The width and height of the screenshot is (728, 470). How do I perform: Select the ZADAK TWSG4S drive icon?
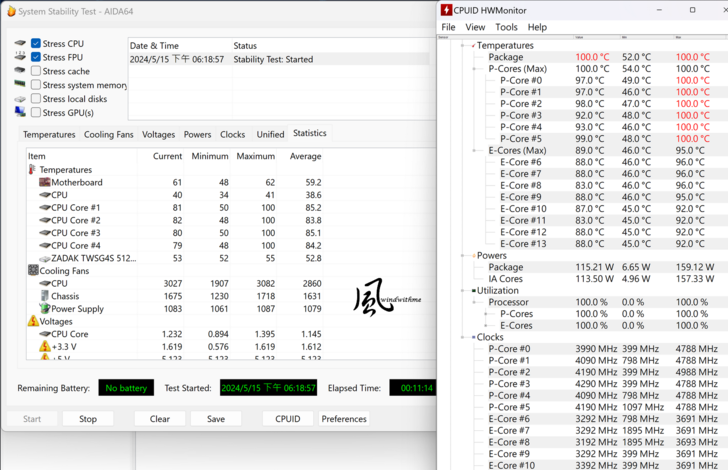point(44,258)
